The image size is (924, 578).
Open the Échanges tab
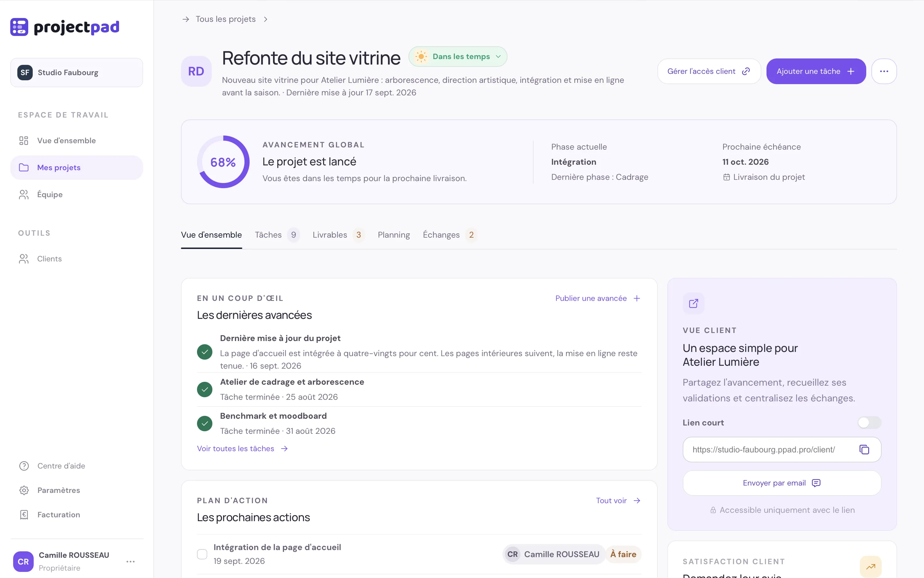click(x=450, y=235)
